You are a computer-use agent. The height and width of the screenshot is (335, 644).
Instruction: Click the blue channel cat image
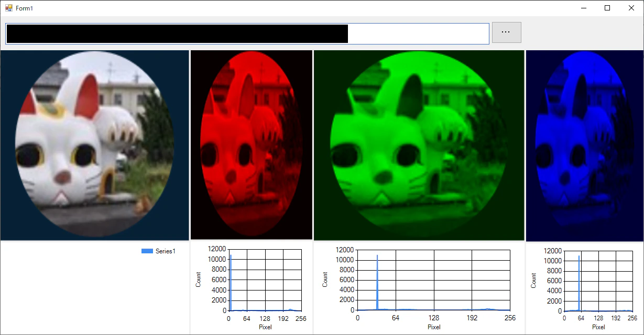pos(585,146)
